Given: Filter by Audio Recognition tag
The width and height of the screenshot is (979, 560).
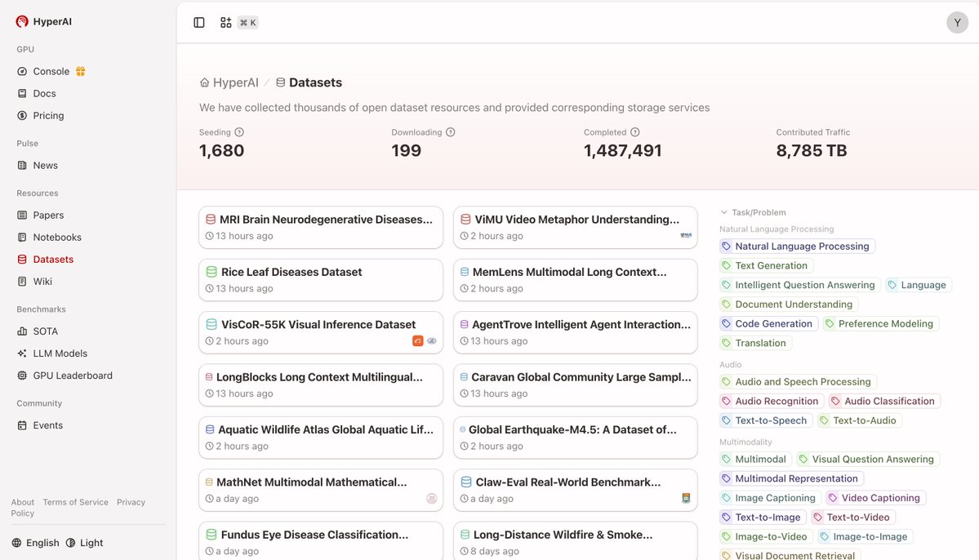Looking at the screenshot, I should (771, 401).
